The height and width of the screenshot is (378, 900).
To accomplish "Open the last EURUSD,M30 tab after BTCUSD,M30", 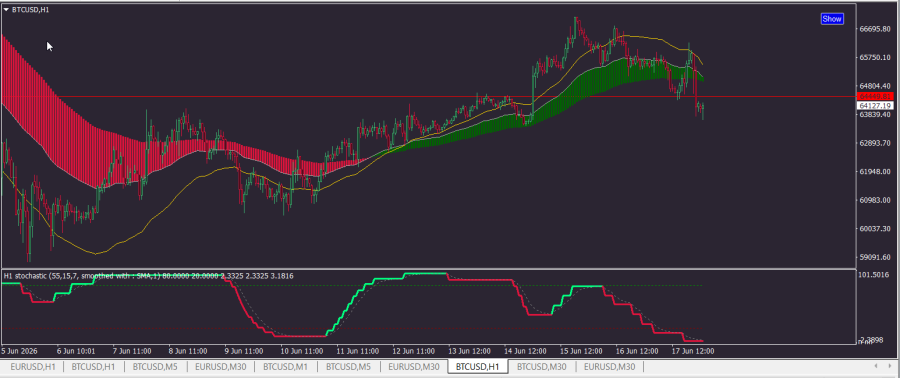I will pos(610,367).
